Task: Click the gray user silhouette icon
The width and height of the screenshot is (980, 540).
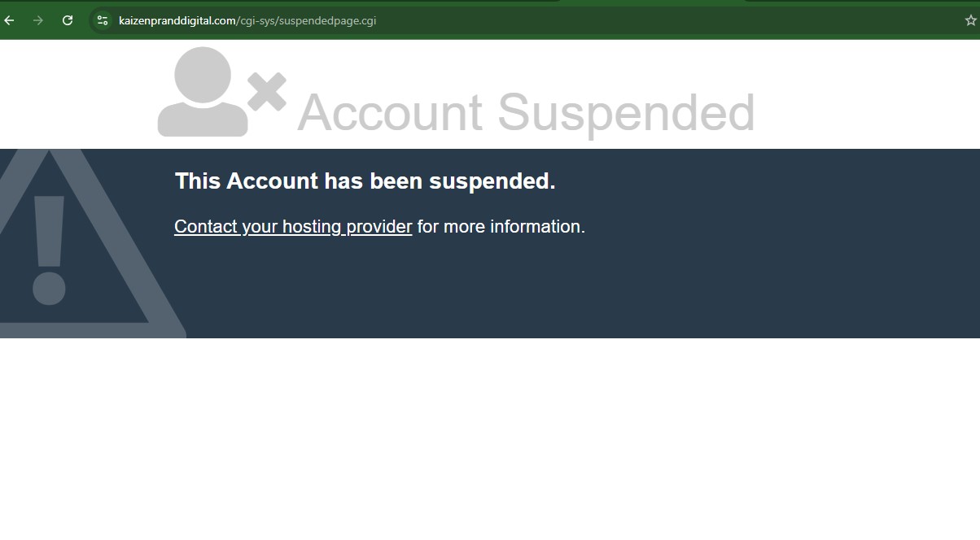Action: (x=203, y=92)
